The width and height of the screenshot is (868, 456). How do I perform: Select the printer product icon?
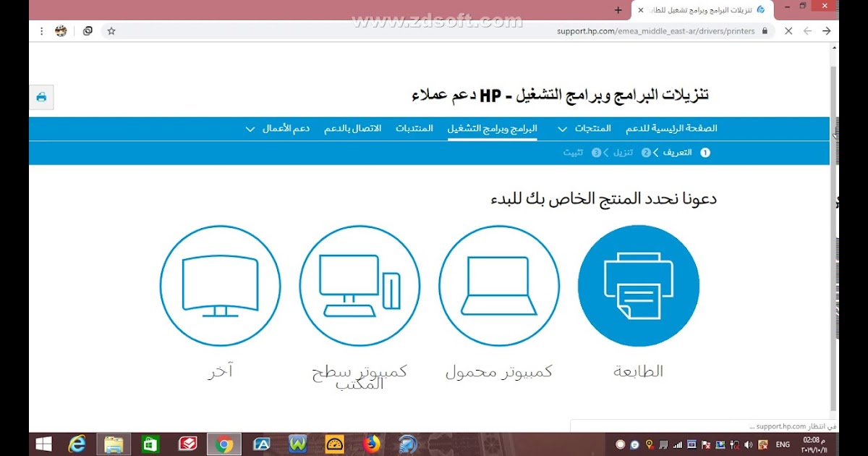[x=638, y=285]
